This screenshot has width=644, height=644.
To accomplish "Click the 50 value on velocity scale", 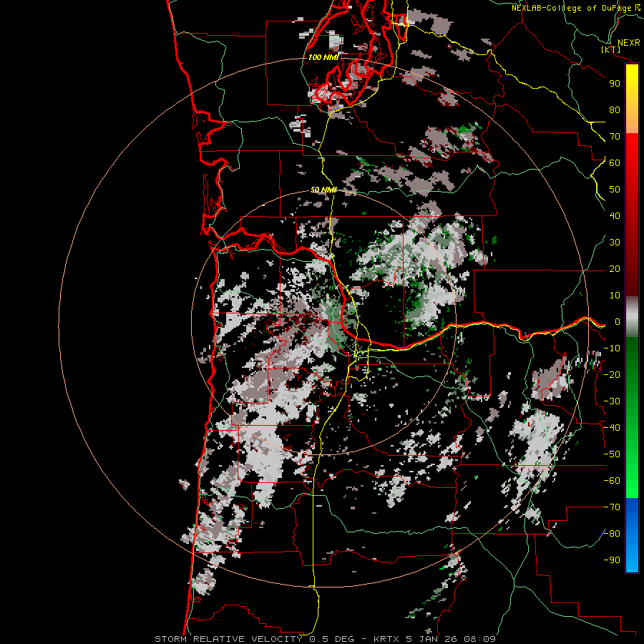I will (615, 190).
